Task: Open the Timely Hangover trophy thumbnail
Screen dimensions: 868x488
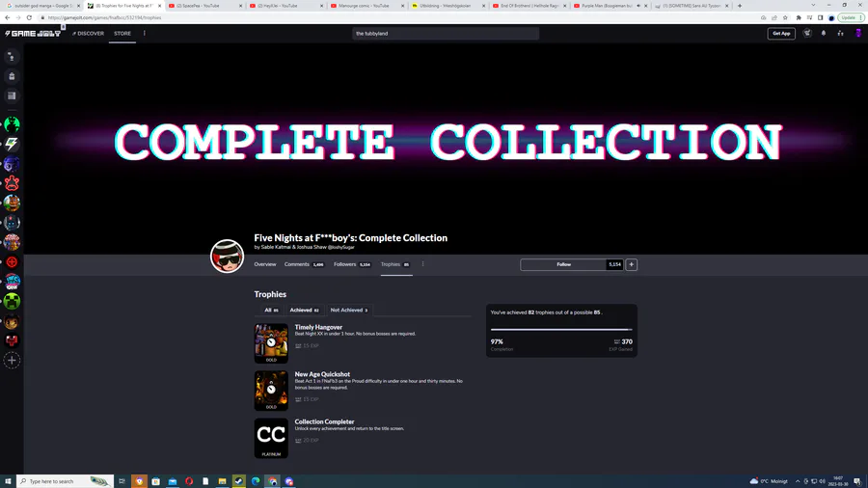Action: (271, 343)
